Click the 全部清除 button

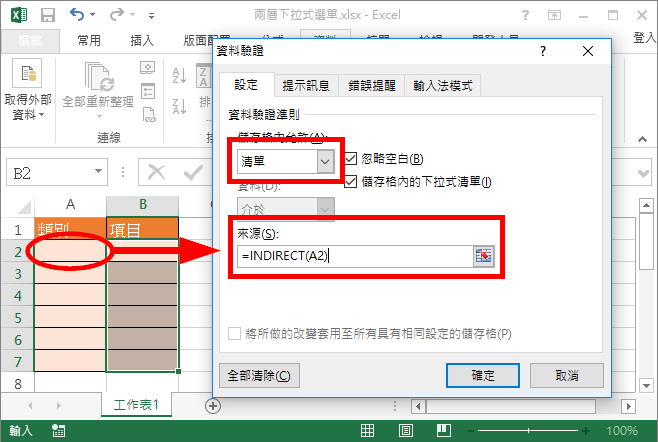click(259, 375)
